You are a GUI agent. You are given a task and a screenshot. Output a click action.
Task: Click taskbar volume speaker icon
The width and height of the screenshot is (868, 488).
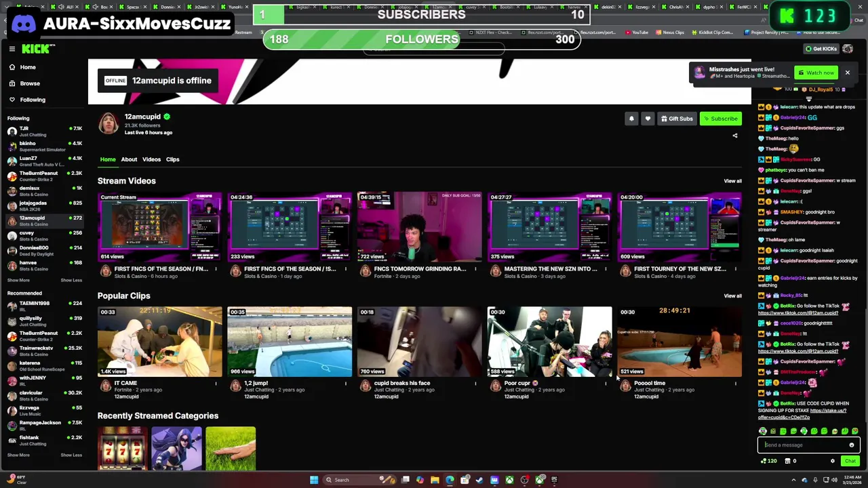[x=835, y=480]
